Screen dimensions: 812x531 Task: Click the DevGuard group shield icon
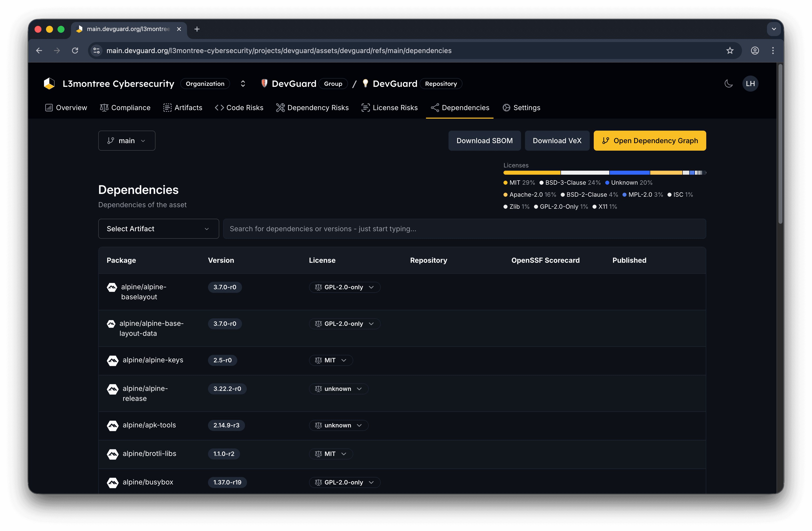[264, 83]
